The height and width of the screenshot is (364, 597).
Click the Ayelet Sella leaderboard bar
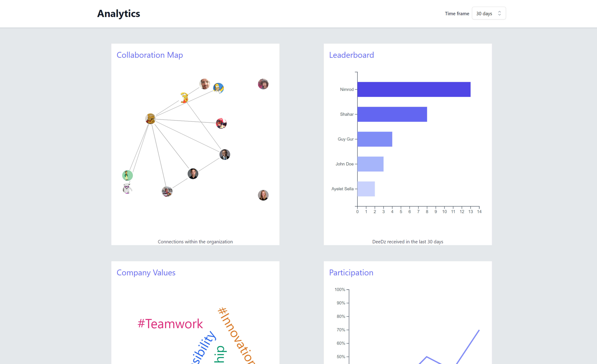366,189
